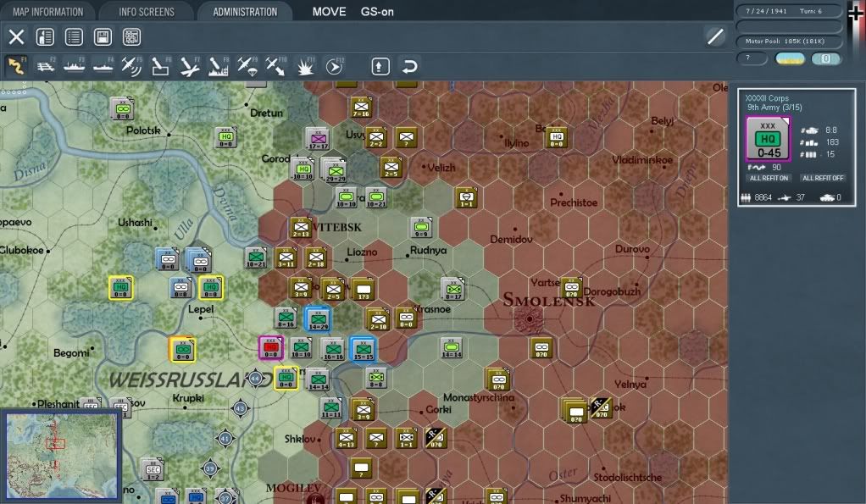Click the pill showing number 7
Viewport: 866px width, 504px height.
(x=752, y=58)
